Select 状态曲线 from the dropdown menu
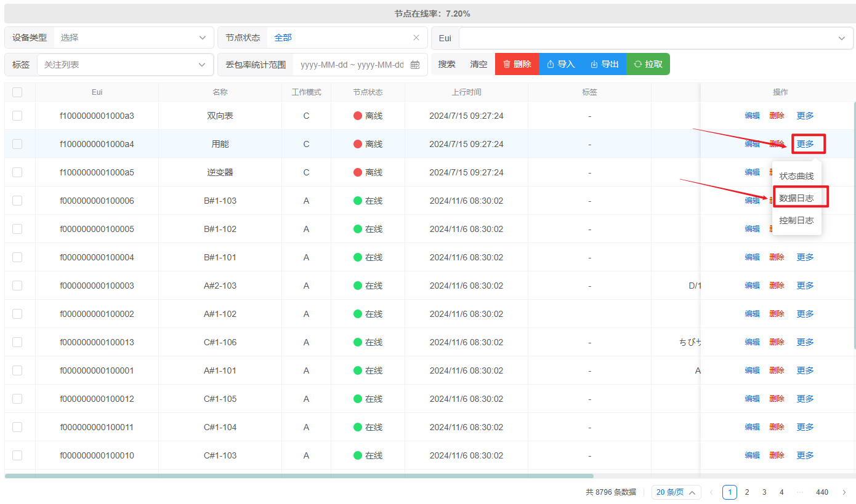Viewport: 856px width, 504px height. (x=796, y=176)
